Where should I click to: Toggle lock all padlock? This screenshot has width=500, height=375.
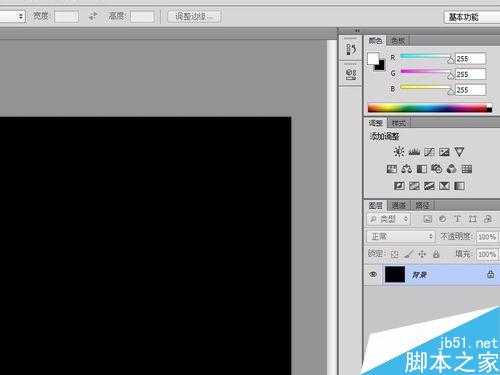436,254
